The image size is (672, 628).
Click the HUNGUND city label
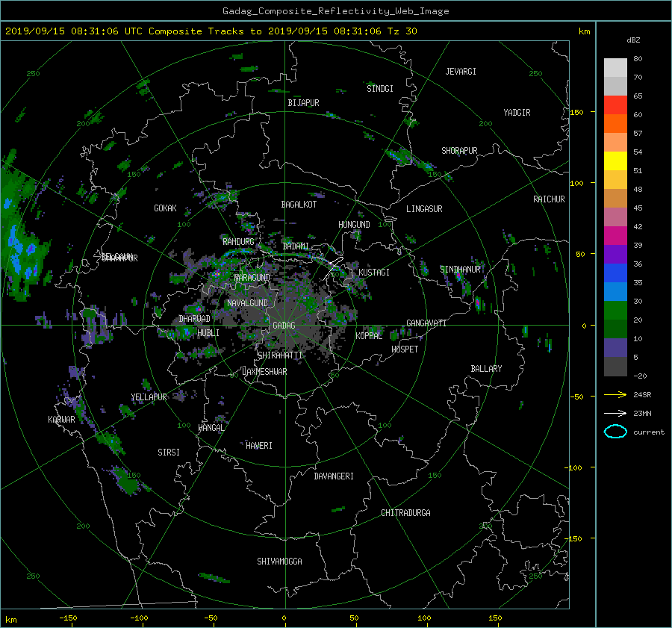(354, 225)
